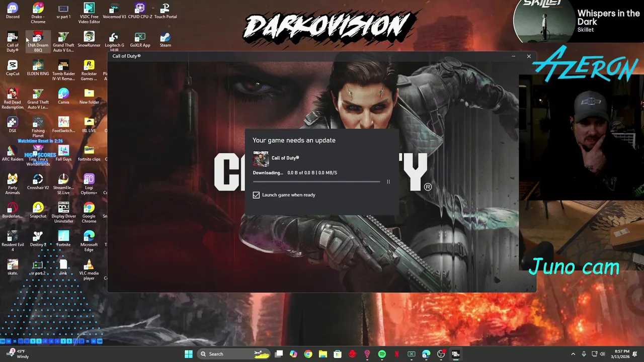
Task: Select the fortnite clips folder
Action: (x=89, y=153)
